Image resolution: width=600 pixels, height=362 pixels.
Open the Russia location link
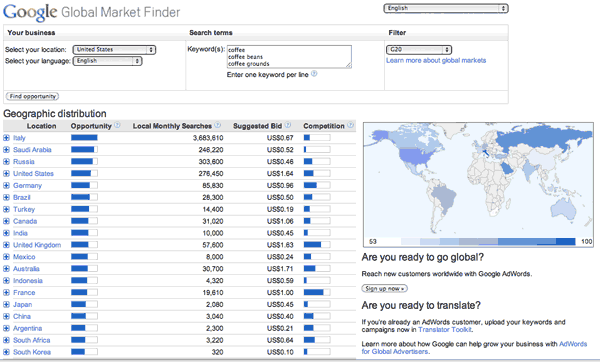tap(24, 161)
